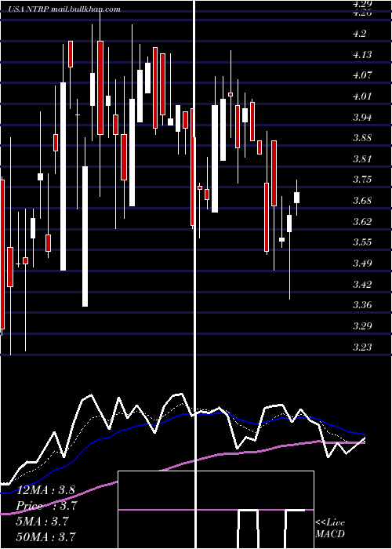Select the 3.49 price level label
The width and height of the screenshot is (392, 549).
[362, 264]
